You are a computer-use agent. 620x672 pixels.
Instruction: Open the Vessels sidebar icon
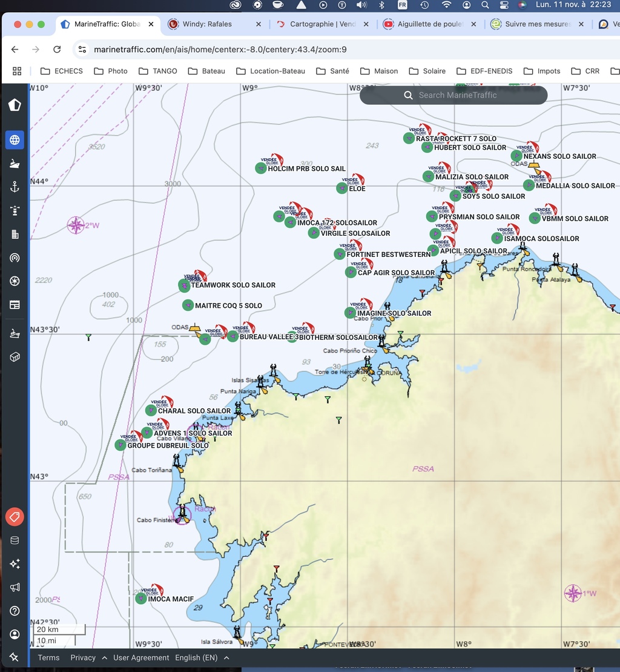(15, 163)
